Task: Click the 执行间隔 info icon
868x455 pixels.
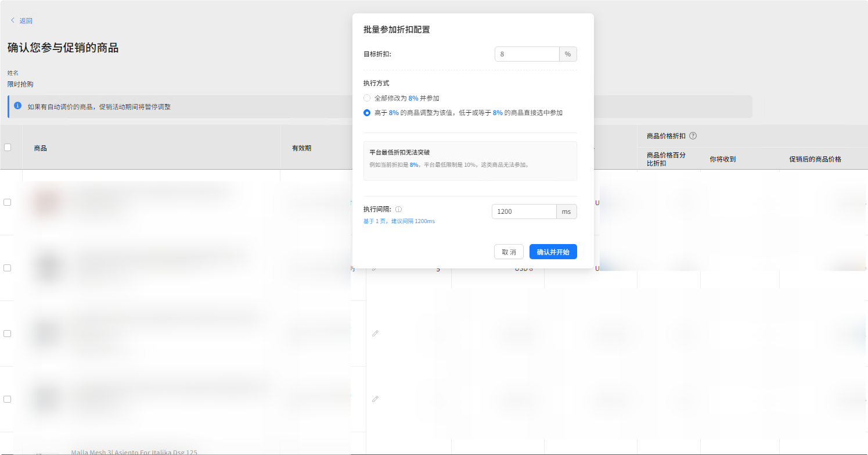Action: (x=398, y=209)
